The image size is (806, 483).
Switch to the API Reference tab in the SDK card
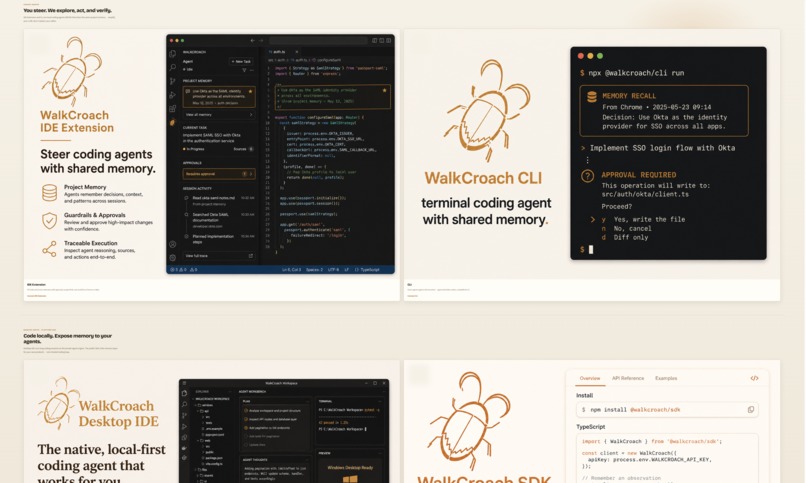click(x=628, y=378)
